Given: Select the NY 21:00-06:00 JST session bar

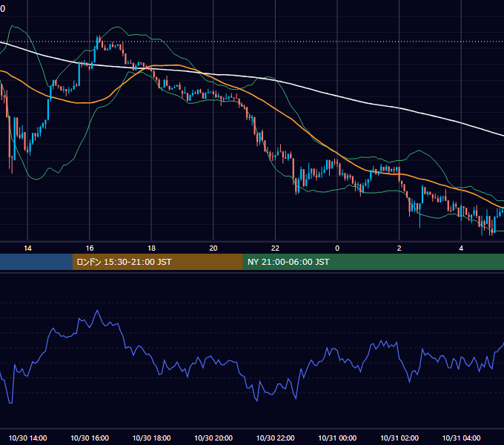Looking at the screenshot, I should click(x=373, y=262).
